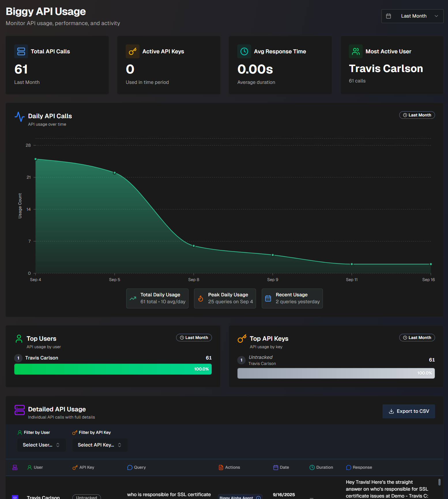Image resolution: width=448 pixels, height=499 pixels.
Task: Click the Peak Daily Usage flame icon
Action: 201,299
